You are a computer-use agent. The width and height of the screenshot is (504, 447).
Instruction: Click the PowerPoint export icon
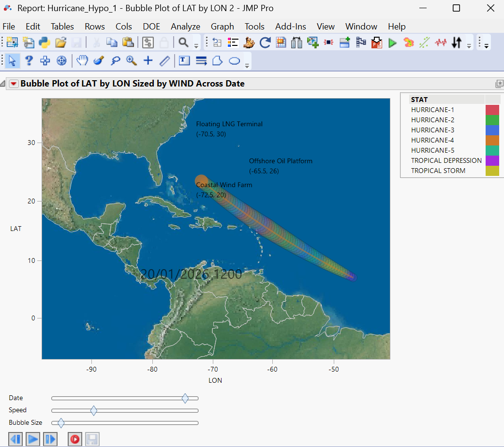point(376,43)
